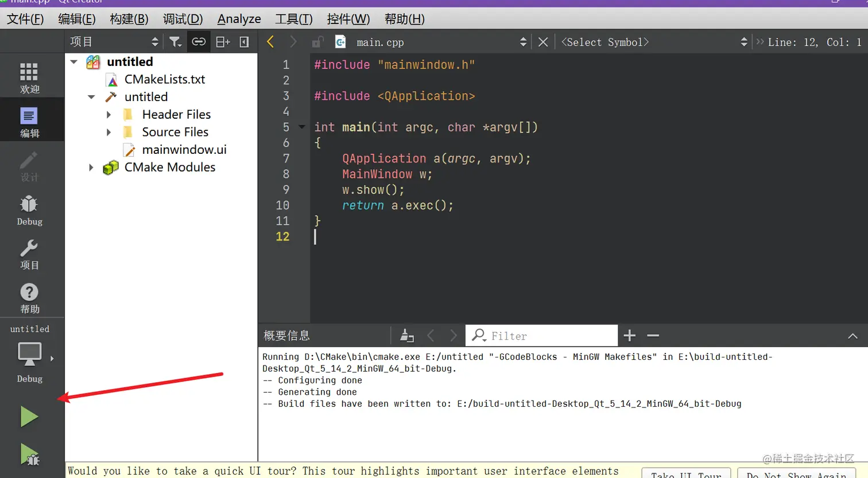Collapse the untitled target node

point(91,97)
